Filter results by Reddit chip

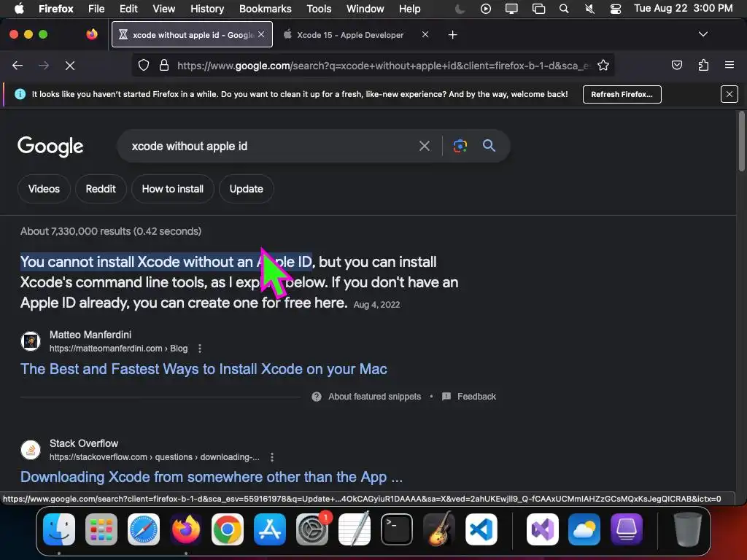pos(101,189)
